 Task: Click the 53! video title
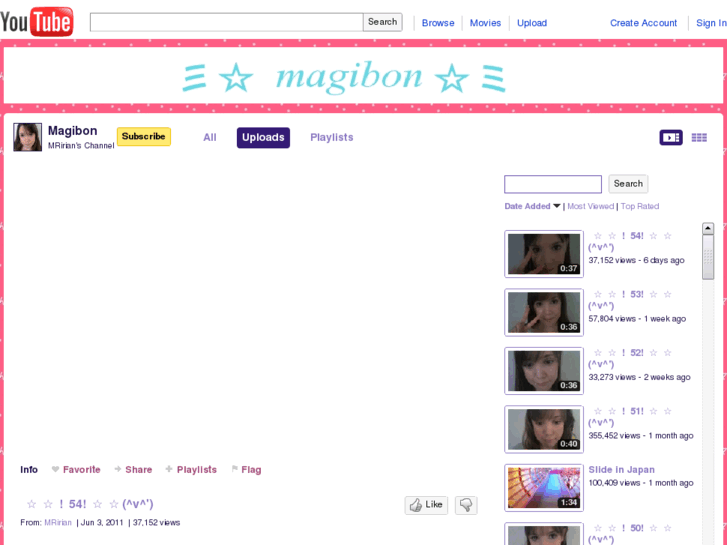(x=630, y=300)
